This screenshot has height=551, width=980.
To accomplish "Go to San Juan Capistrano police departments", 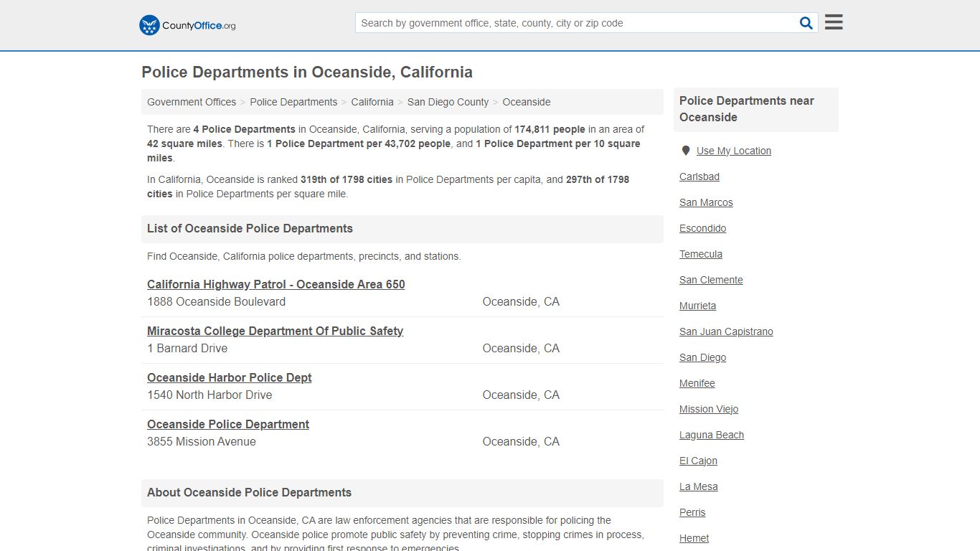I will pyautogui.click(x=726, y=331).
